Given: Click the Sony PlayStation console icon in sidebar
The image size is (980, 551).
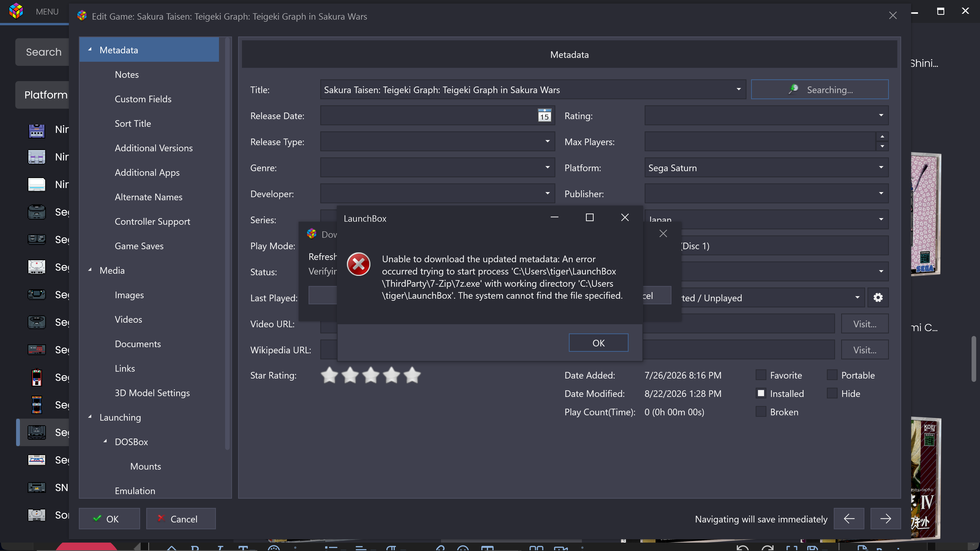Looking at the screenshot, I should [x=36, y=515].
